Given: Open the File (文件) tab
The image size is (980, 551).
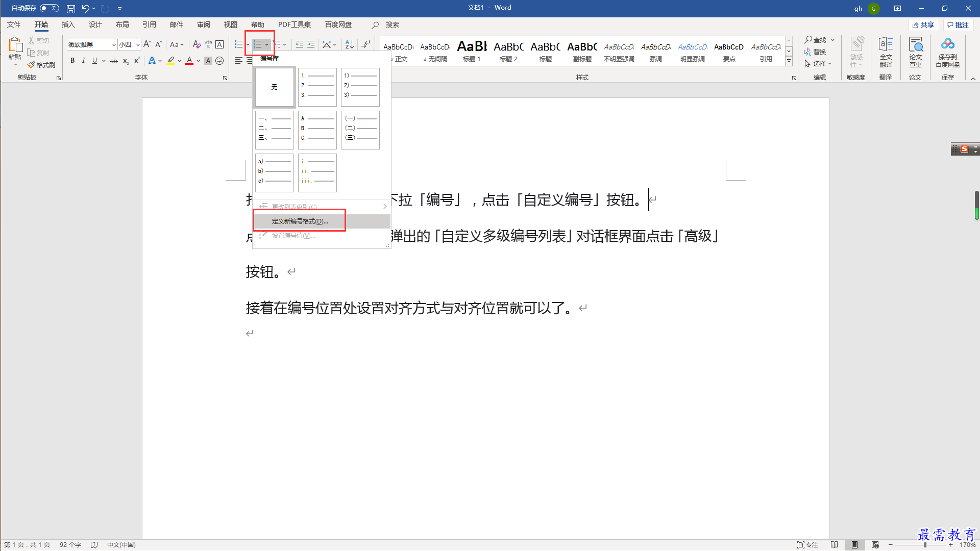Looking at the screenshot, I should 14,24.
